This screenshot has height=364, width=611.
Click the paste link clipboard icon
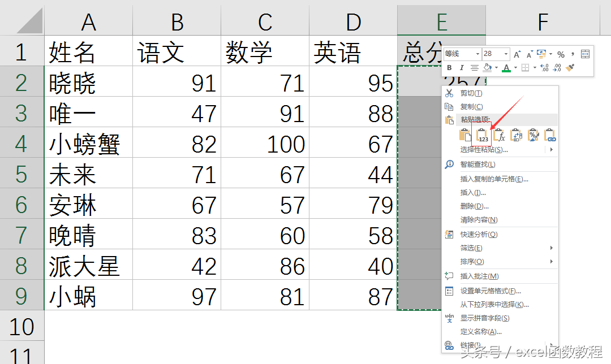[550, 135]
